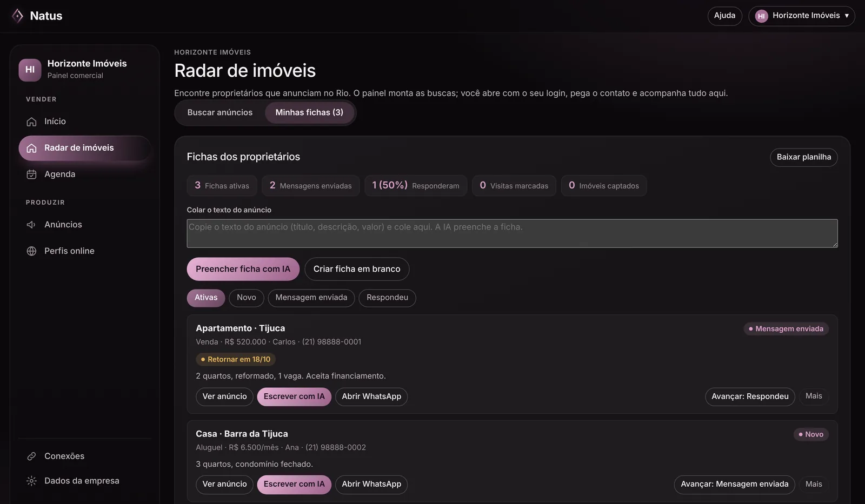Select Radar de imóveis in sidebar
865x504 pixels.
click(x=84, y=148)
